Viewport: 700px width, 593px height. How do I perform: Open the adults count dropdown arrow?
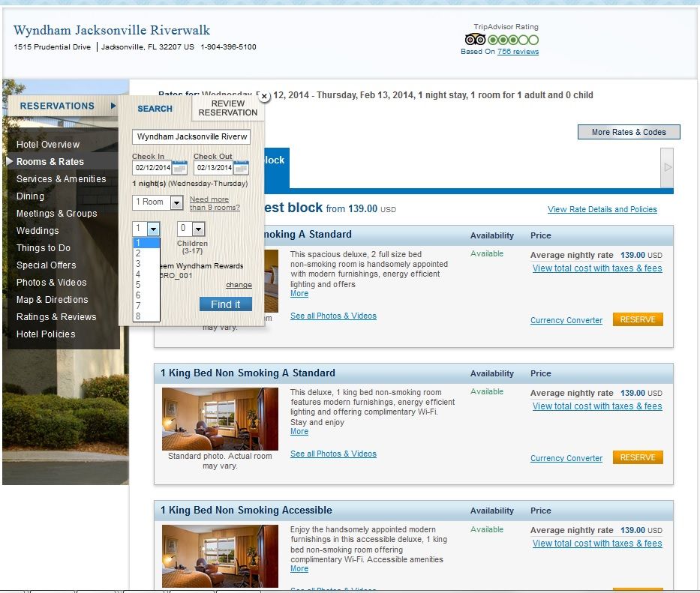(153, 229)
